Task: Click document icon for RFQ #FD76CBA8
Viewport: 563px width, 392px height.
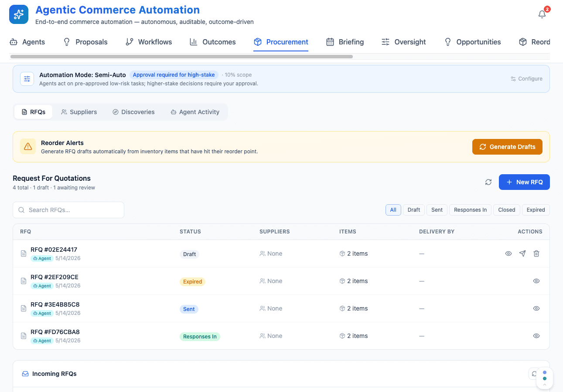Action: pyautogui.click(x=24, y=336)
